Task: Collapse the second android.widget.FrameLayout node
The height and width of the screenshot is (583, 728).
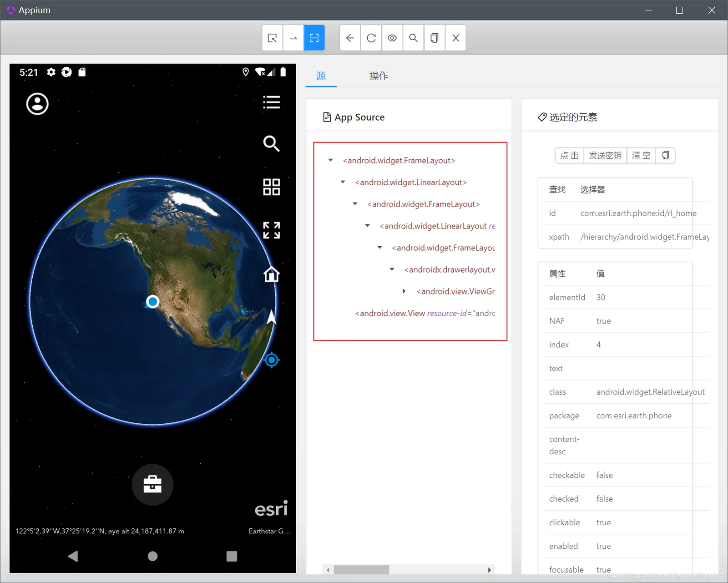Action: pos(355,204)
